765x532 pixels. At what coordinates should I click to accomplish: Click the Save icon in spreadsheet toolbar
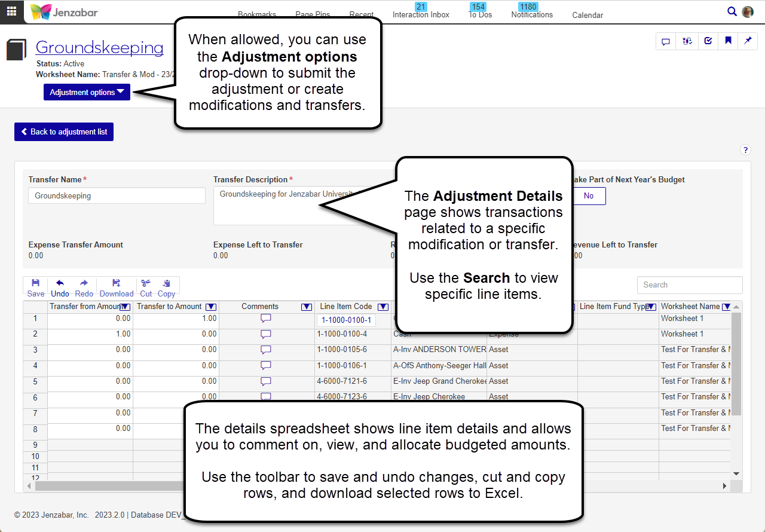(36, 288)
